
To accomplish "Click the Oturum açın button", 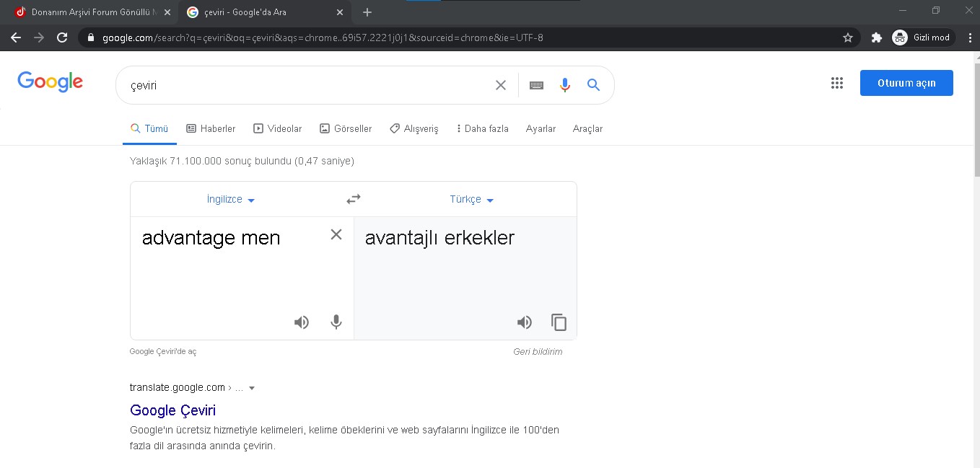I will click(x=906, y=83).
